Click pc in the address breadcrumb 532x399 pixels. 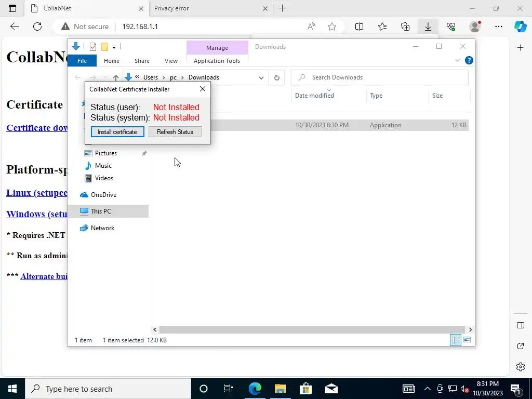(173, 77)
